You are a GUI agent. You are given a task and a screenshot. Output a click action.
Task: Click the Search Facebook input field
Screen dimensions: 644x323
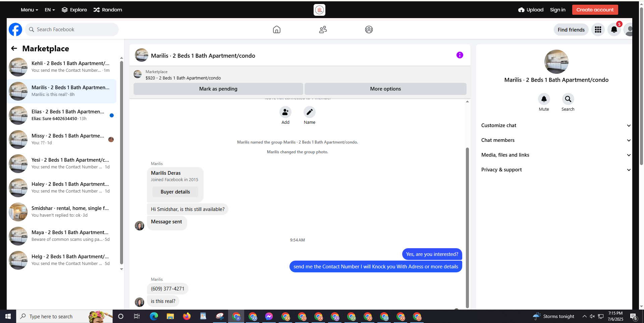point(72,30)
